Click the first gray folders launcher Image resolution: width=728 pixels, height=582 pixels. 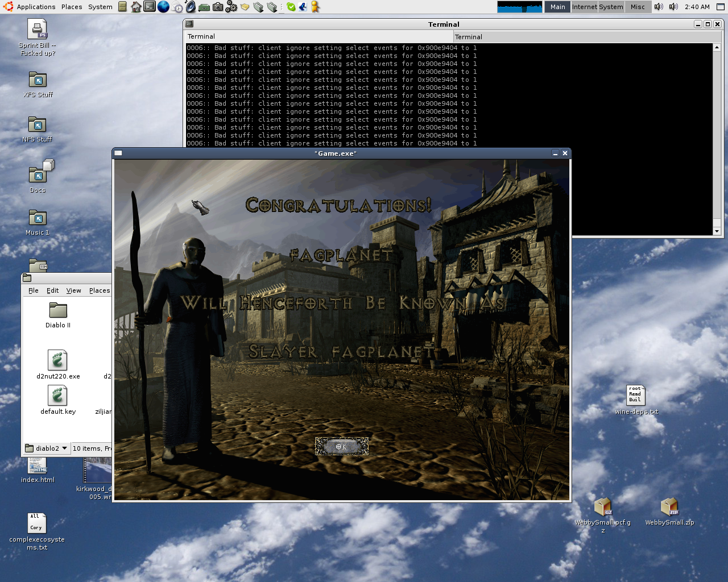click(x=258, y=7)
